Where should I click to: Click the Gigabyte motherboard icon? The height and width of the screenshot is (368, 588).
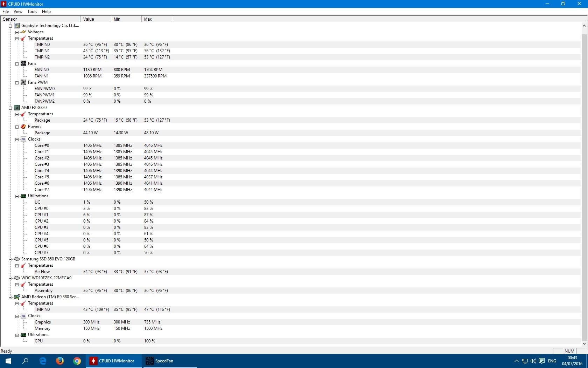pos(17,26)
